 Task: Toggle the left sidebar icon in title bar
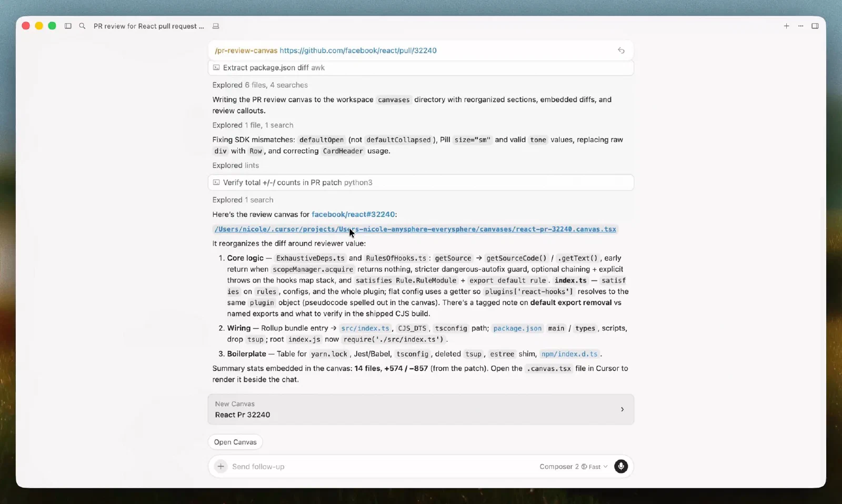click(68, 26)
